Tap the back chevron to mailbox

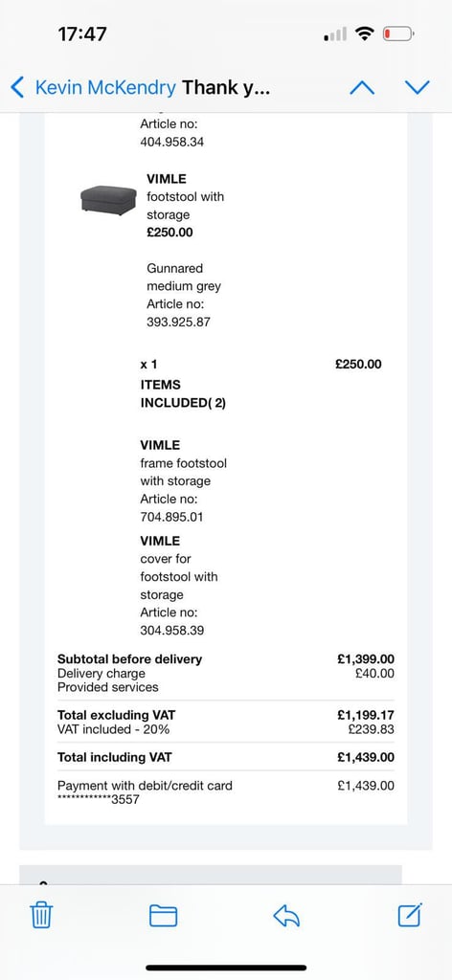(x=17, y=87)
